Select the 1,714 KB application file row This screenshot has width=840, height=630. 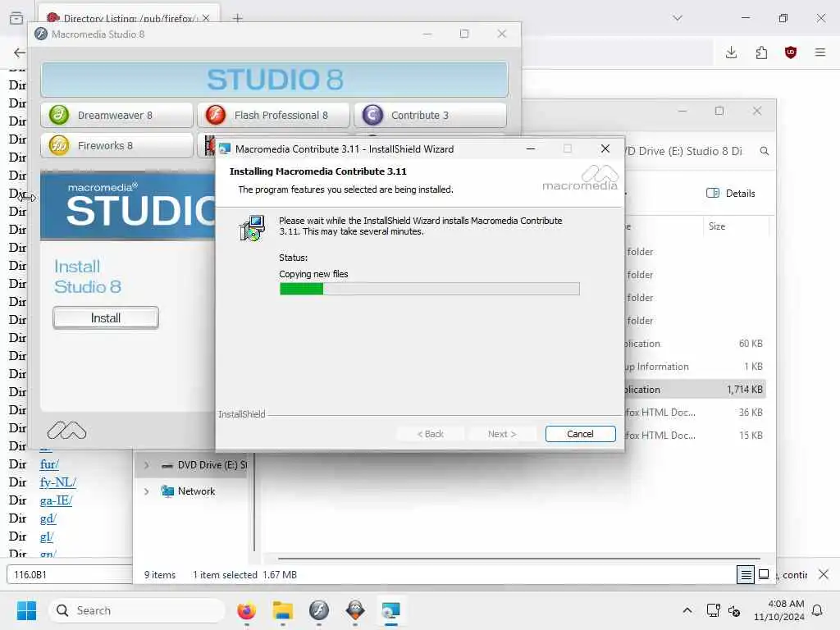pos(695,390)
